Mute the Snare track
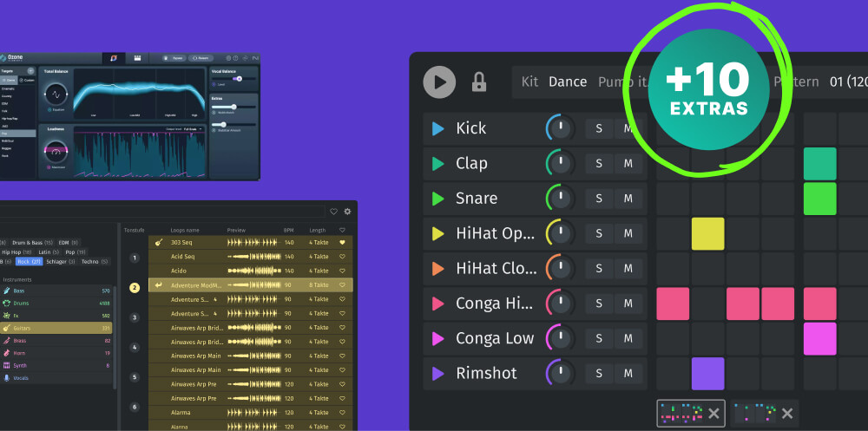Image resolution: width=868 pixels, height=431 pixels. [628, 199]
